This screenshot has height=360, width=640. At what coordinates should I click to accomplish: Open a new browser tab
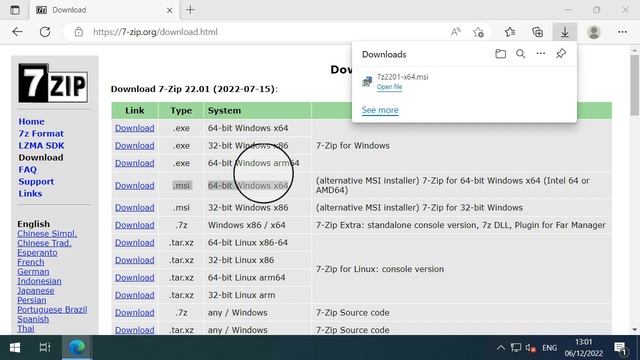point(190,10)
